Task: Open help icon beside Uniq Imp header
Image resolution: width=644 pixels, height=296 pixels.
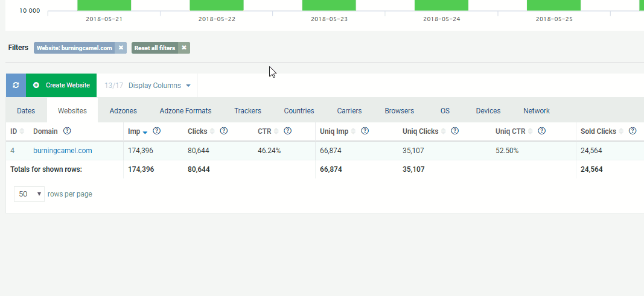Action: click(x=365, y=131)
